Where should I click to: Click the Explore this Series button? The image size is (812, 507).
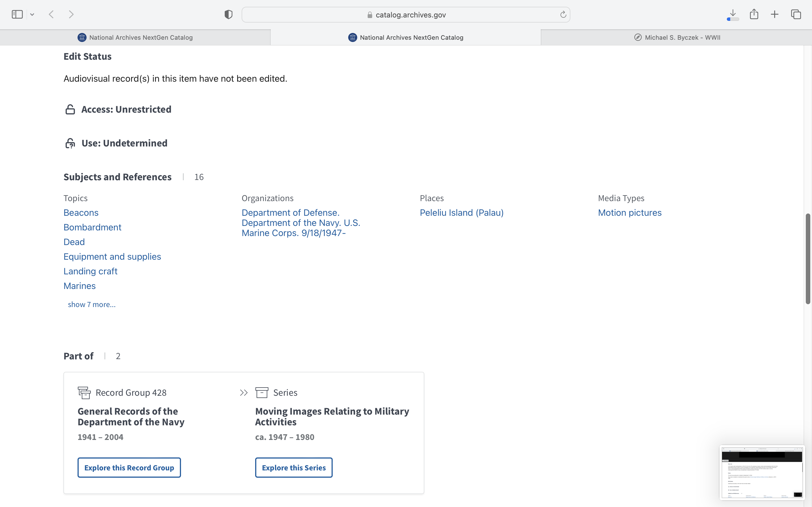294,468
